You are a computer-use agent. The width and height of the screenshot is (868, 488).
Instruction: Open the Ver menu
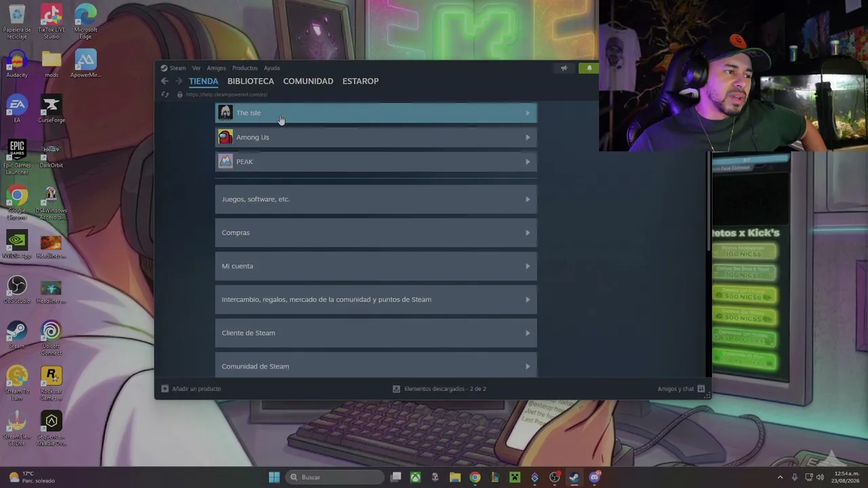pos(196,68)
